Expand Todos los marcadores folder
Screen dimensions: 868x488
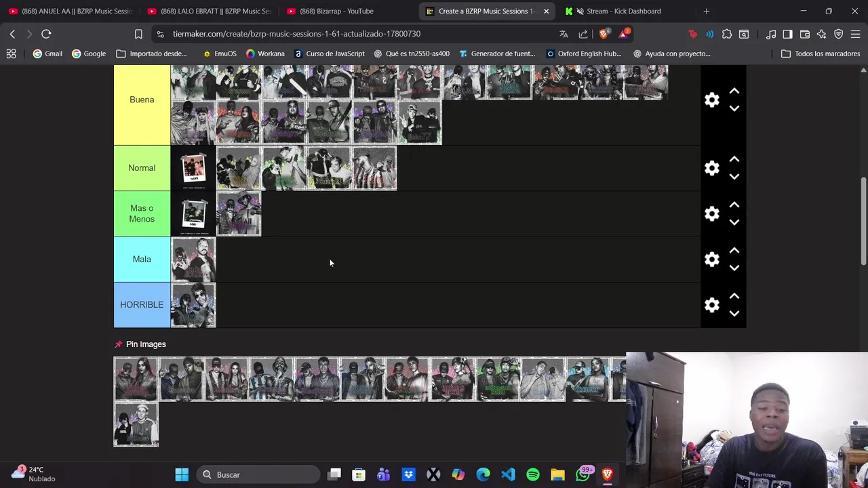[821, 54]
